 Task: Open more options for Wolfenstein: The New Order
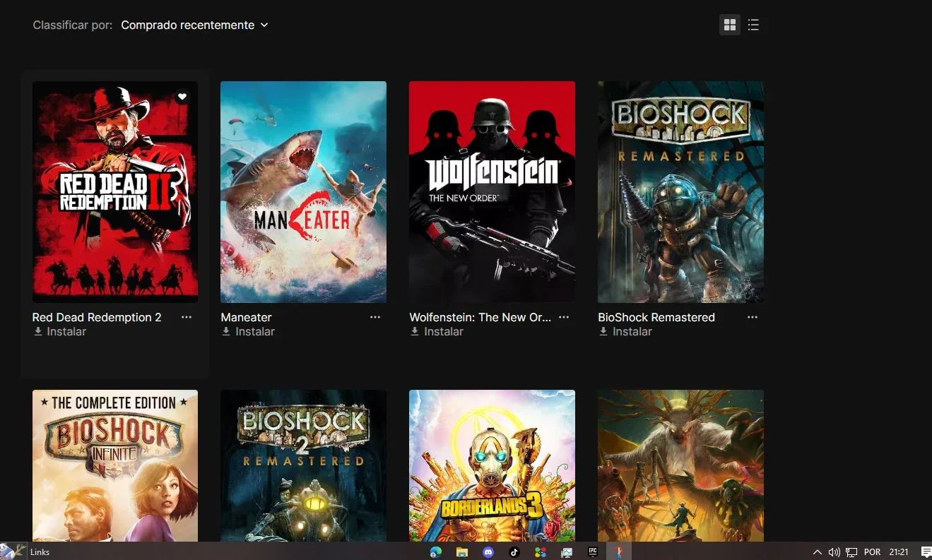564,317
